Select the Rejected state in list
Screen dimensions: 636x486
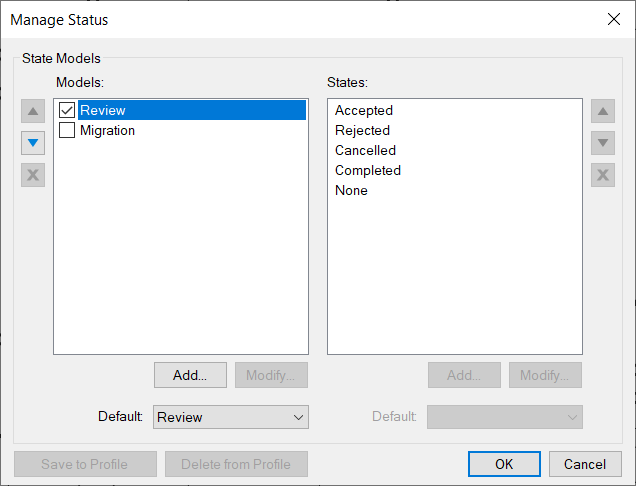[x=362, y=131]
